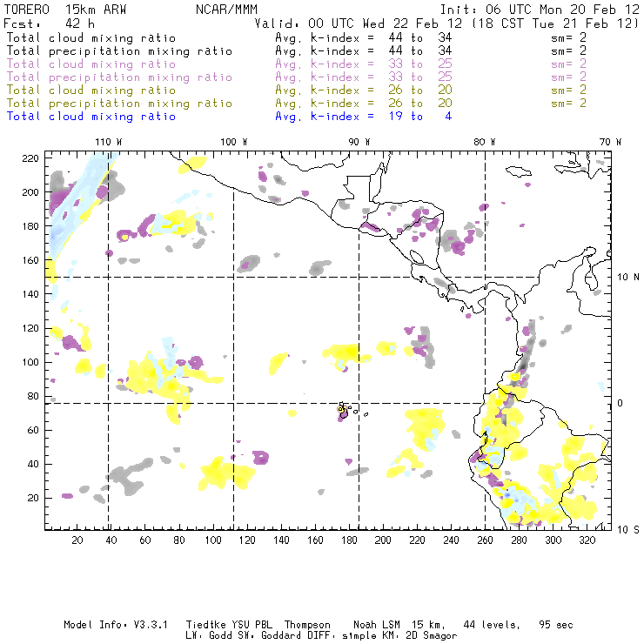Click the 90 W longitude label

tap(359, 141)
